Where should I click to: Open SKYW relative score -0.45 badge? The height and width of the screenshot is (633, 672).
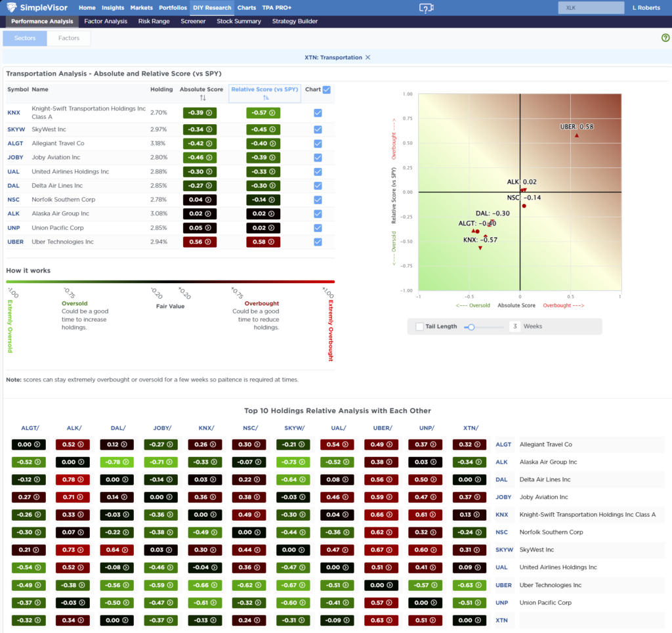point(263,129)
